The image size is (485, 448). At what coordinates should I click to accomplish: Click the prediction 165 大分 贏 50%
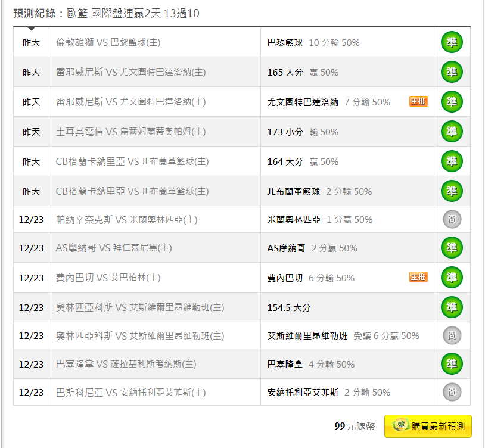(x=303, y=72)
